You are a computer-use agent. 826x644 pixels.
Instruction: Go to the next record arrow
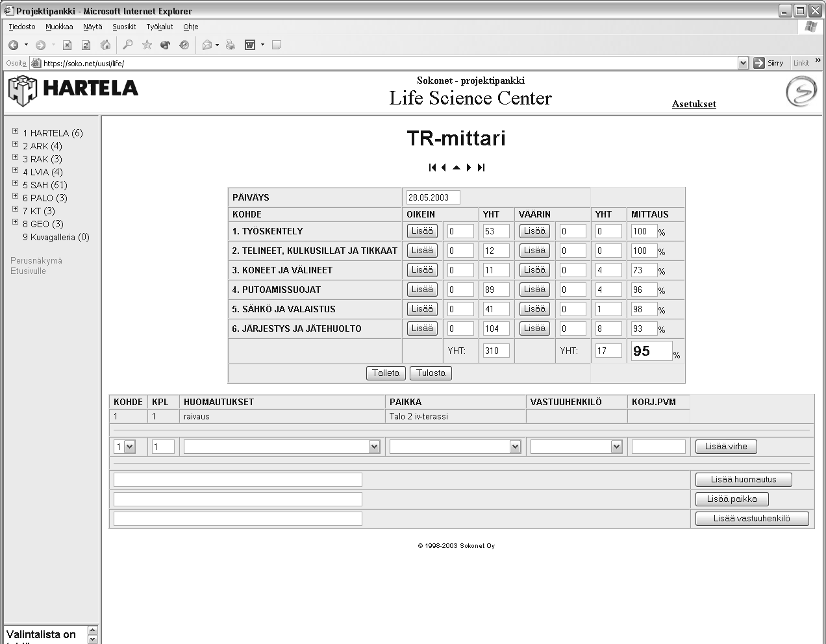(x=469, y=167)
